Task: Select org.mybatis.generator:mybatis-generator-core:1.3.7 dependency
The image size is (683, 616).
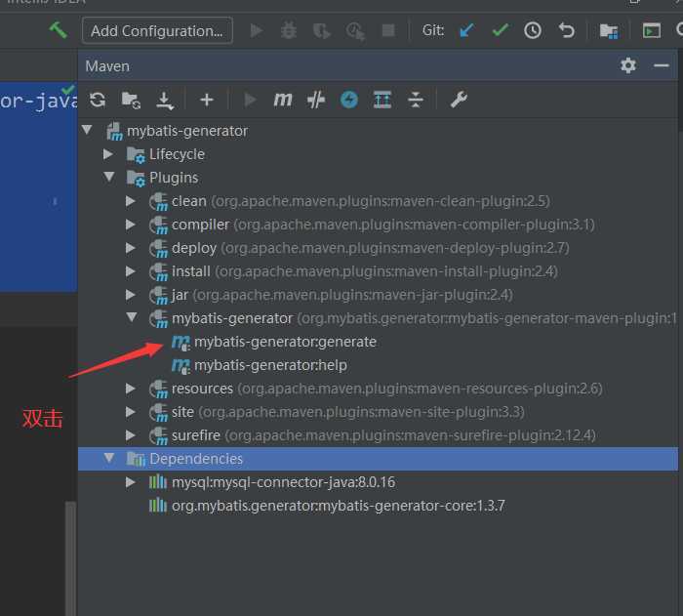Action: 327,506
